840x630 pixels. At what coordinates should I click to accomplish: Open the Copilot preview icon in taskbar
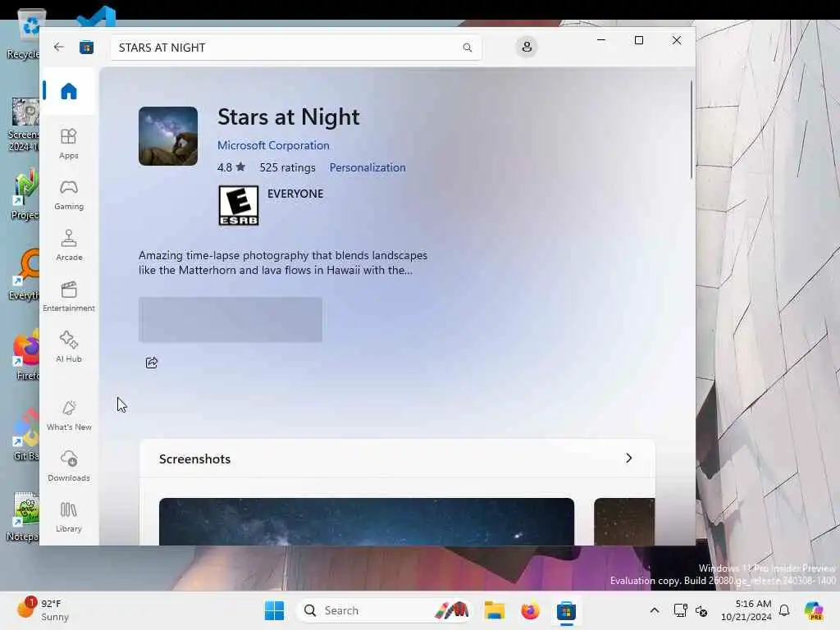pyautogui.click(x=813, y=610)
